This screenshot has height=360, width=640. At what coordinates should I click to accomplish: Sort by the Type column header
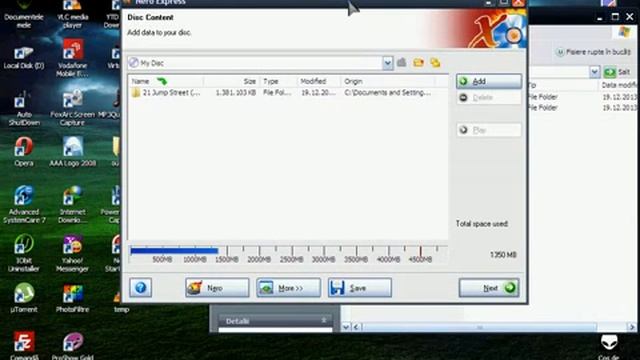(278, 81)
